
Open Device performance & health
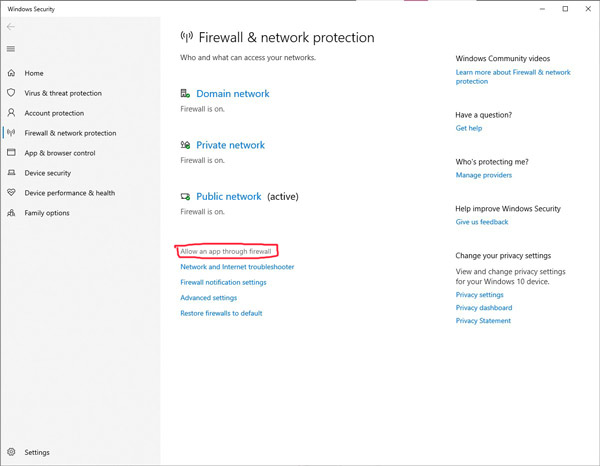[x=70, y=193]
